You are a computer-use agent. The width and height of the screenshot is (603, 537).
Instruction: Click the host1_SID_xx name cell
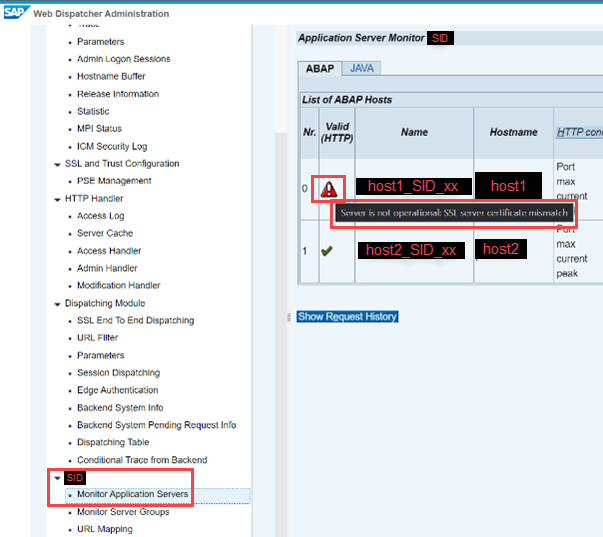413,187
